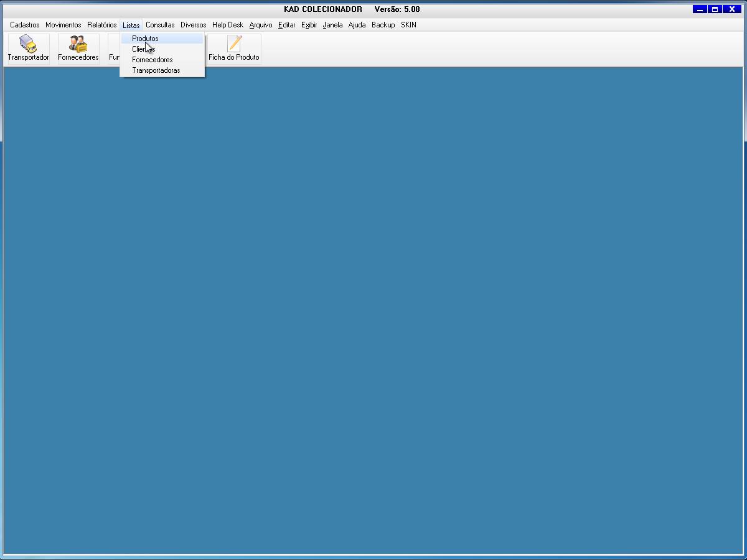The height and width of the screenshot is (560, 747).
Task: Click the Transportador truck toolbar icon
Action: coord(28,49)
